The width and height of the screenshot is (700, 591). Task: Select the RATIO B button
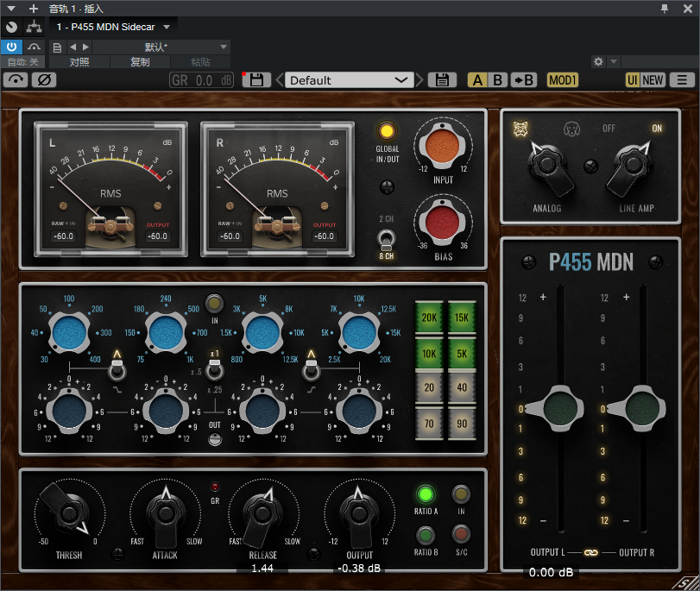(x=425, y=535)
